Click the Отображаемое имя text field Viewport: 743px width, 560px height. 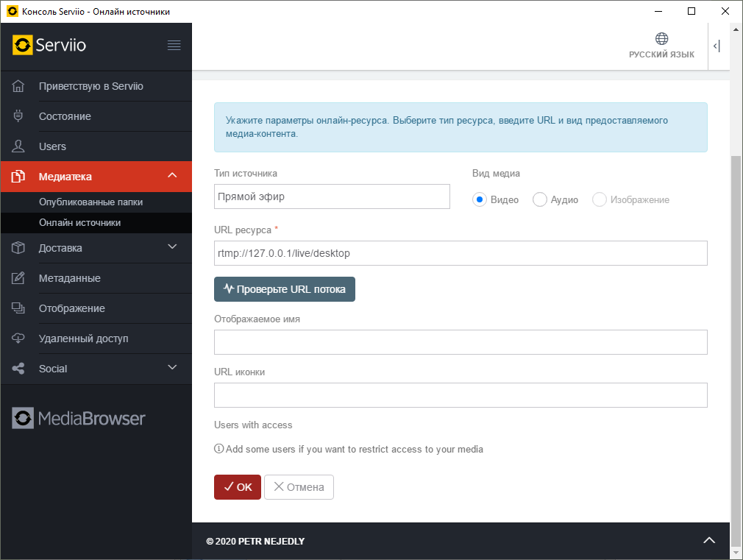click(x=461, y=342)
